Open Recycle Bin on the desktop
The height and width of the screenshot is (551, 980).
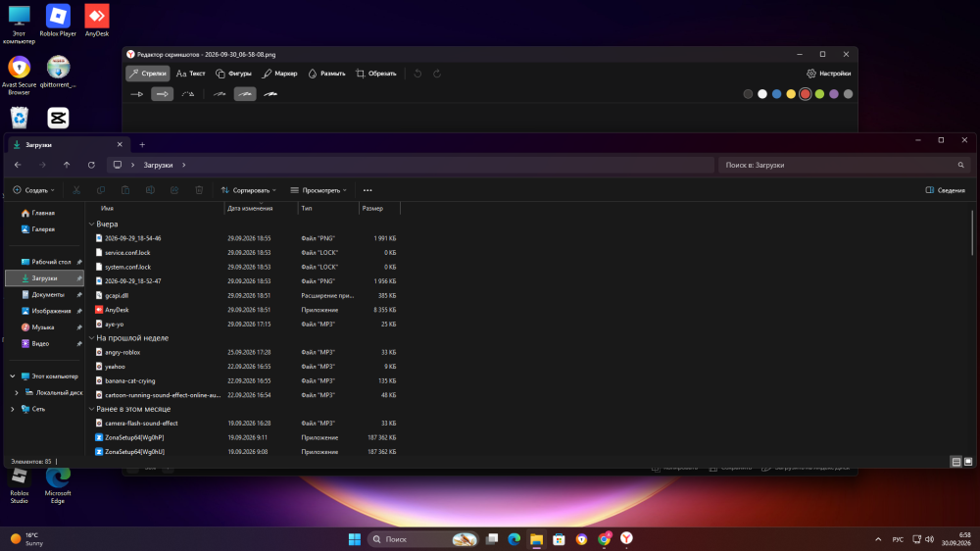pyautogui.click(x=20, y=118)
